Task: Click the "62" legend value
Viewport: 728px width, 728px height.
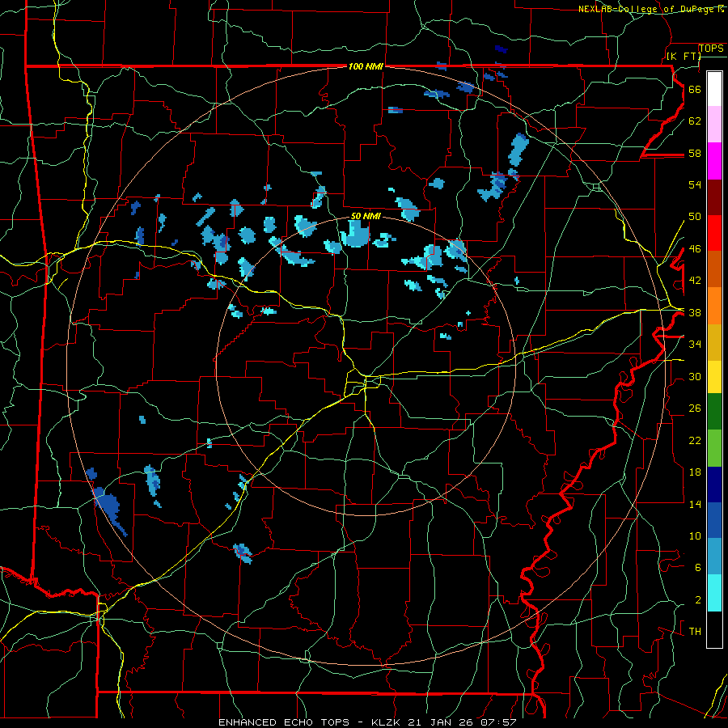Action: (695, 121)
